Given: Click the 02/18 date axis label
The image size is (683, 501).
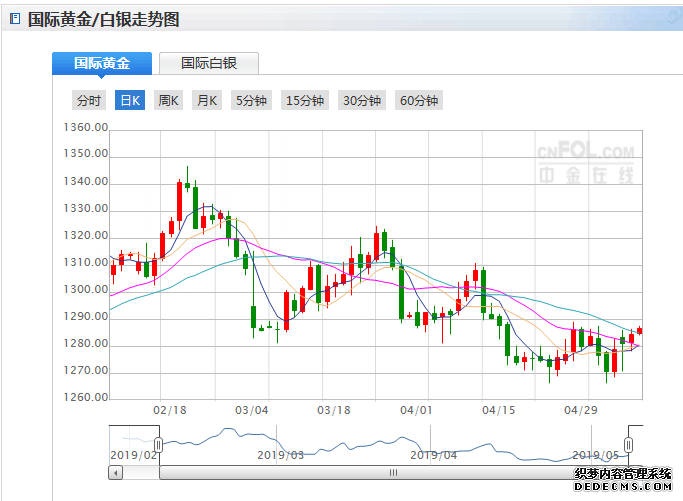Looking at the screenshot, I should click(170, 410).
